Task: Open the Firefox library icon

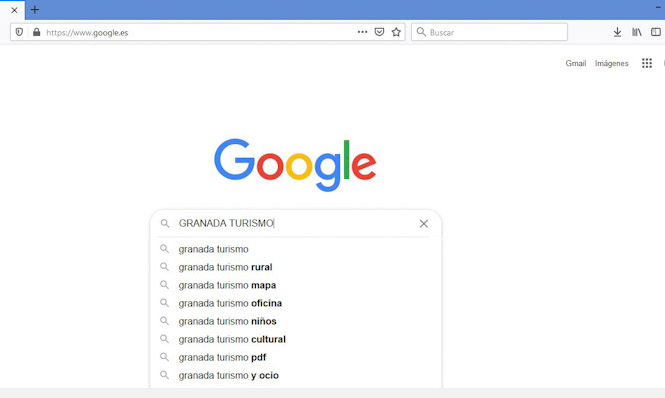Action: pyautogui.click(x=637, y=32)
